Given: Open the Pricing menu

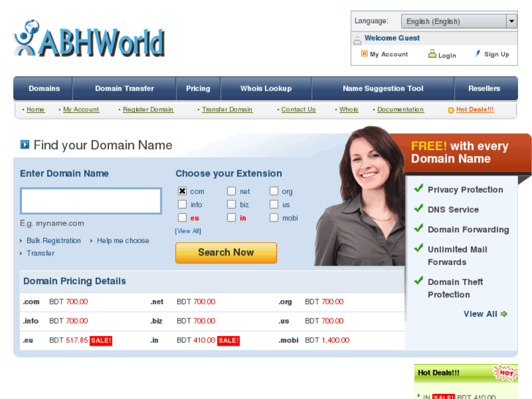Looking at the screenshot, I should pyautogui.click(x=198, y=89).
